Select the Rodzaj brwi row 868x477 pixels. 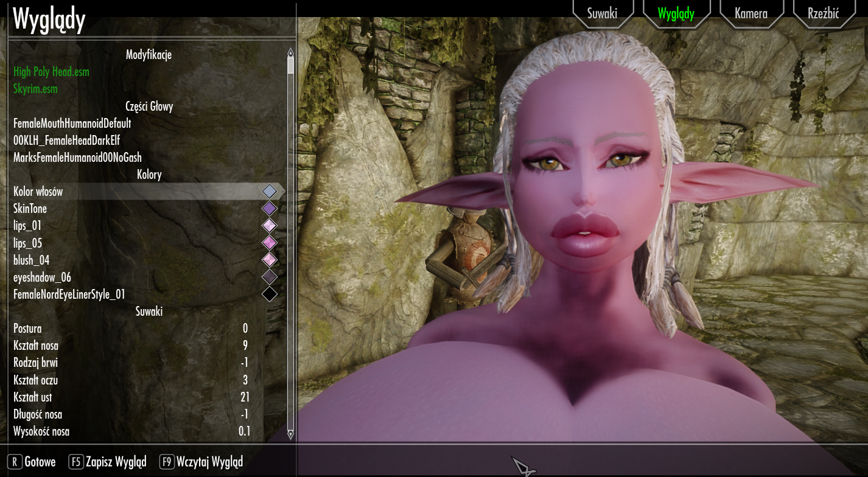146,363
